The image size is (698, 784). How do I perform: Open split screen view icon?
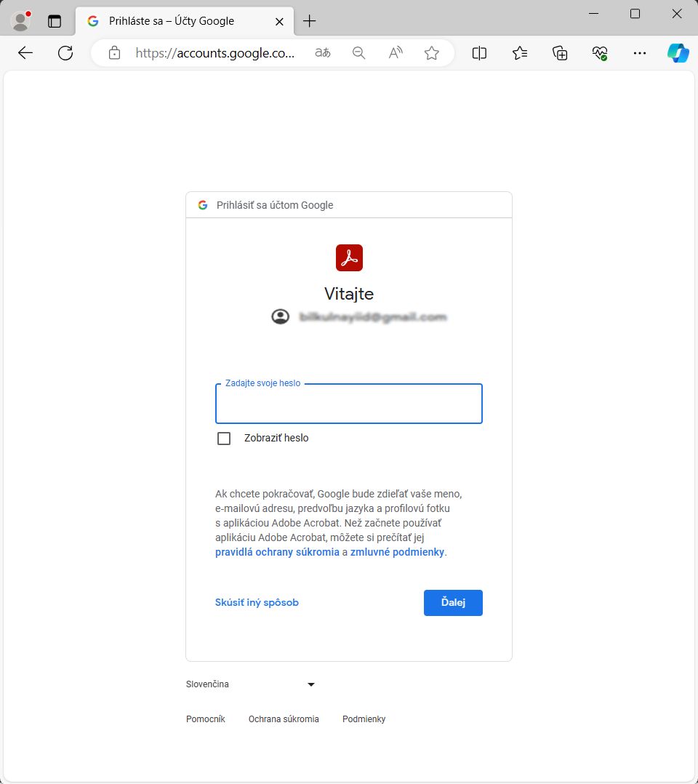[x=479, y=52]
